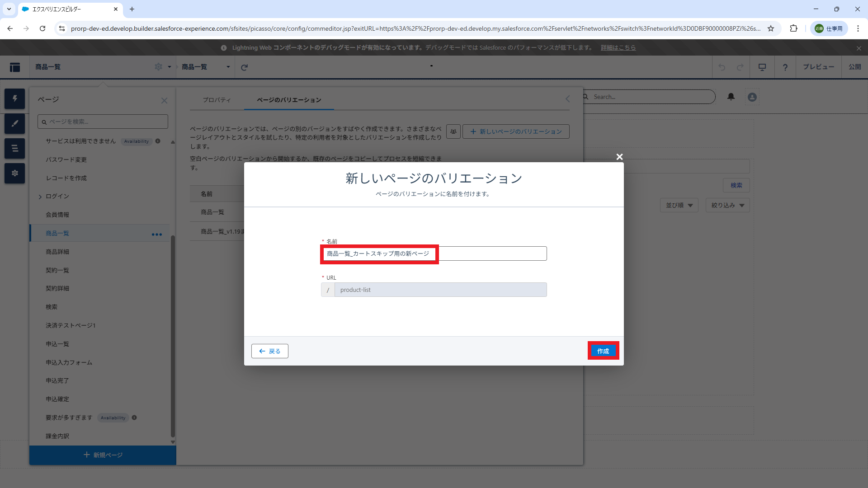Open the three-dot menu for 商品一覧 page
The width and height of the screenshot is (868, 488).
click(x=156, y=234)
